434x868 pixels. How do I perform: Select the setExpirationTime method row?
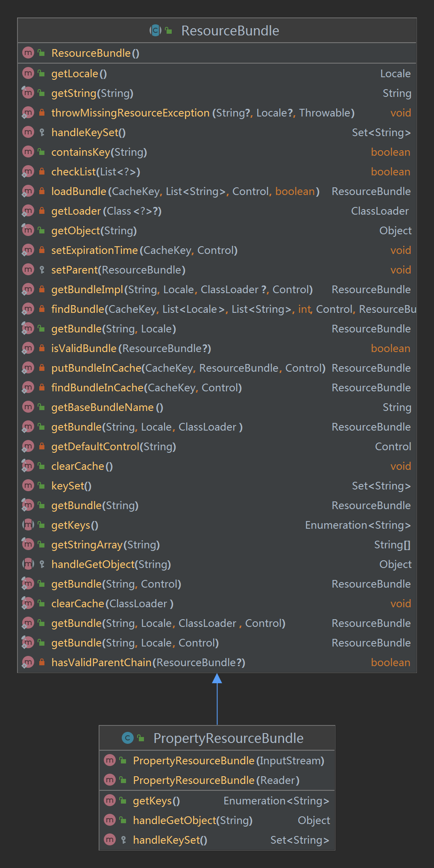(x=217, y=250)
